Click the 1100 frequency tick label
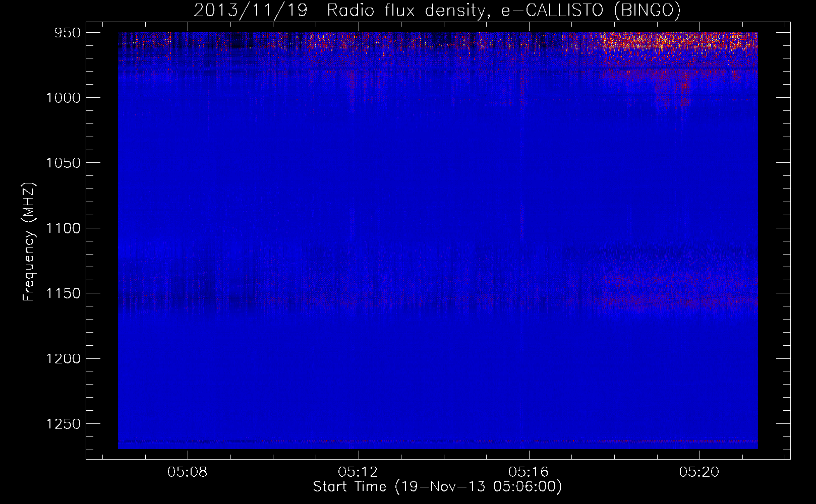816x504 pixels. [64, 228]
